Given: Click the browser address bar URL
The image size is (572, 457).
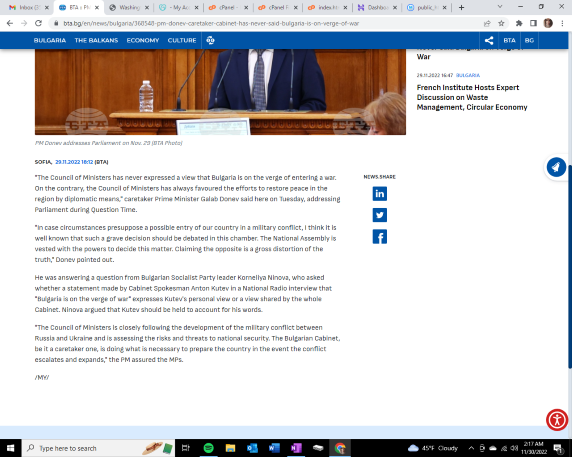Looking at the screenshot, I should 211,23.
